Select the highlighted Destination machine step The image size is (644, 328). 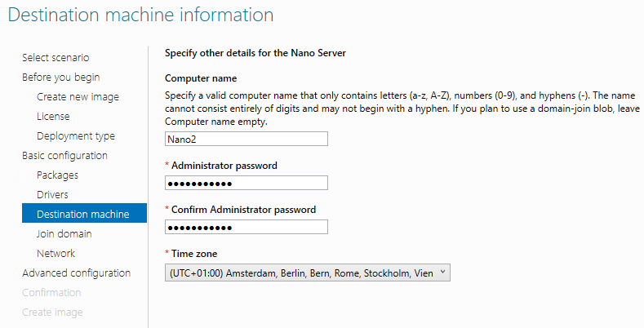[x=82, y=214]
